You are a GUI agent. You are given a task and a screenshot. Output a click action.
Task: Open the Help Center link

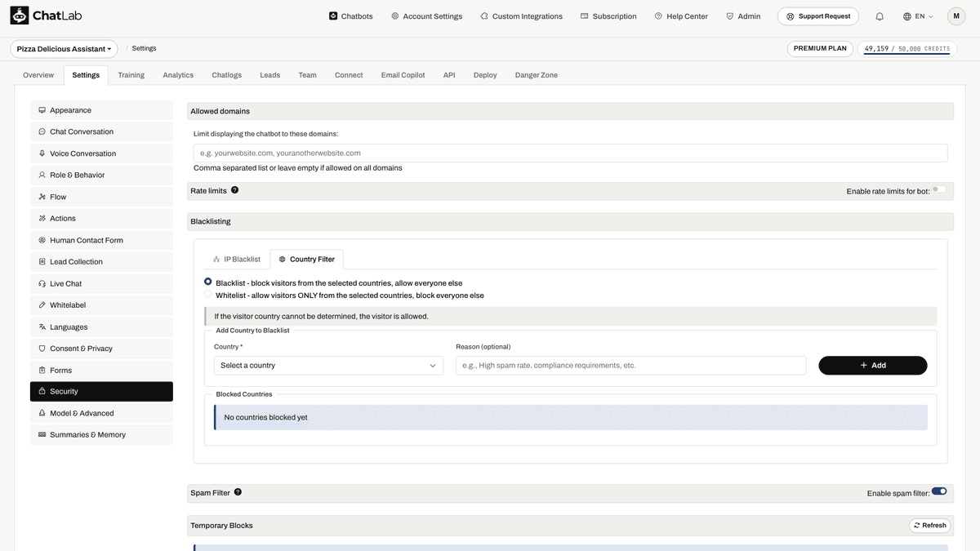[x=681, y=16]
